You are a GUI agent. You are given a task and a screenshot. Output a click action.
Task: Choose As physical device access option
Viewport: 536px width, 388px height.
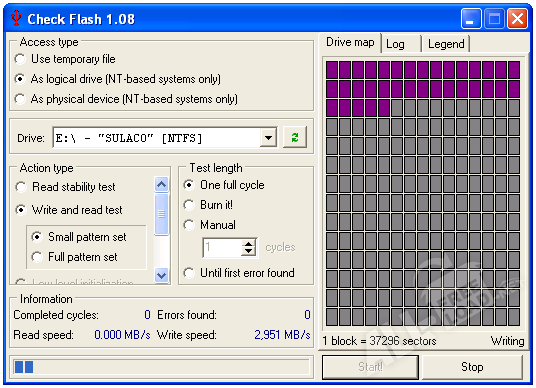[126, 99]
